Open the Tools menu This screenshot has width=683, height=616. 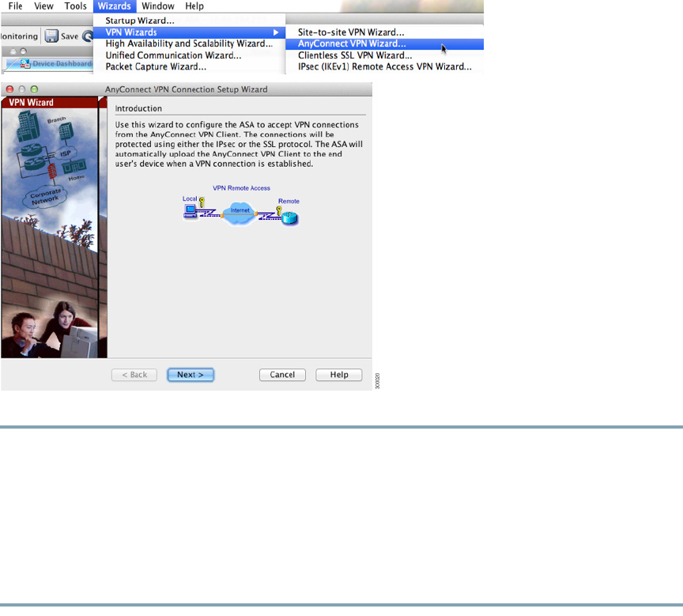(75, 6)
